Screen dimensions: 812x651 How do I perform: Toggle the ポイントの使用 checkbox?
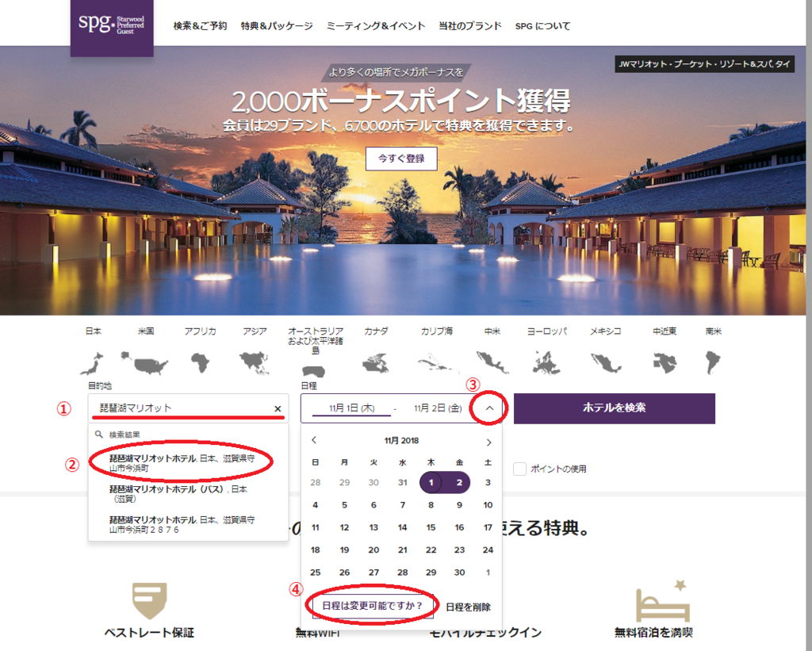(x=519, y=469)
